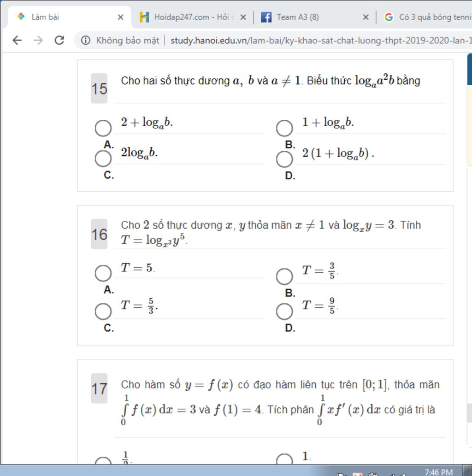The image size is (472, 476).
Task: Click answer text '2(1 + log_a b)'
Action: tap(338, 153)
